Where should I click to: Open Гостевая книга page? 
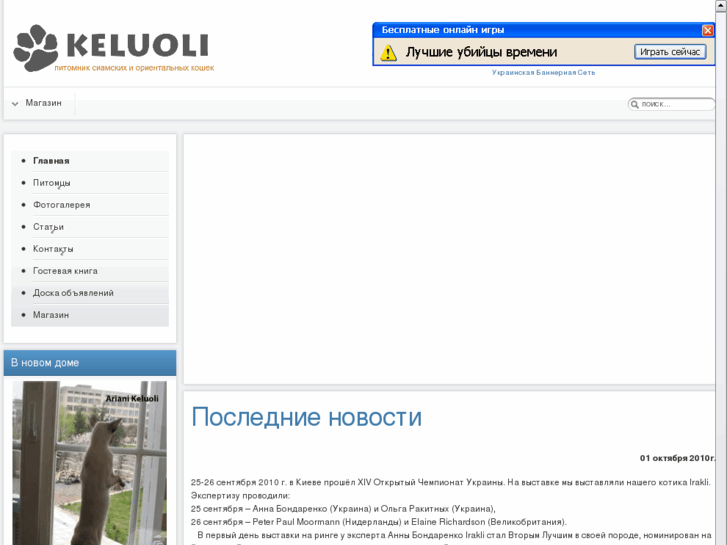tap(65, 271)
